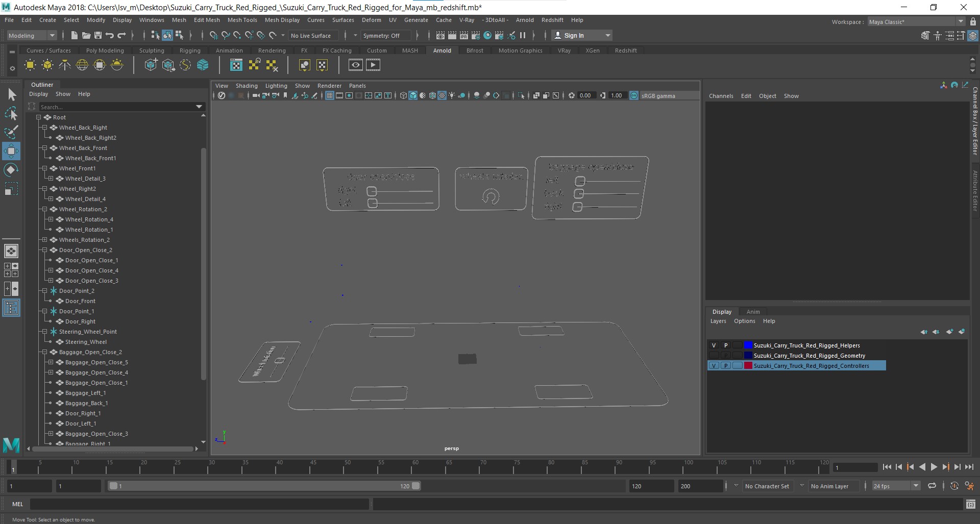Click move layer down icon

[x=936, y=332]
